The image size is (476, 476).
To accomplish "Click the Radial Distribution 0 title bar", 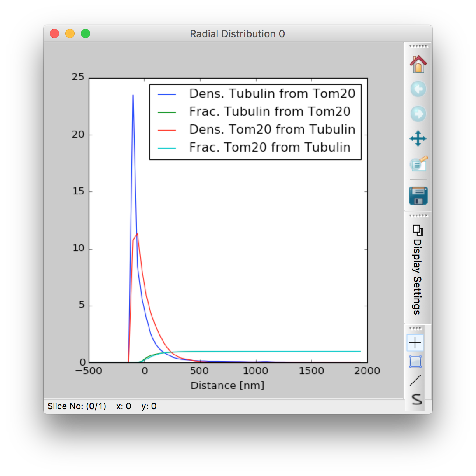I will [x=237, y=34].
